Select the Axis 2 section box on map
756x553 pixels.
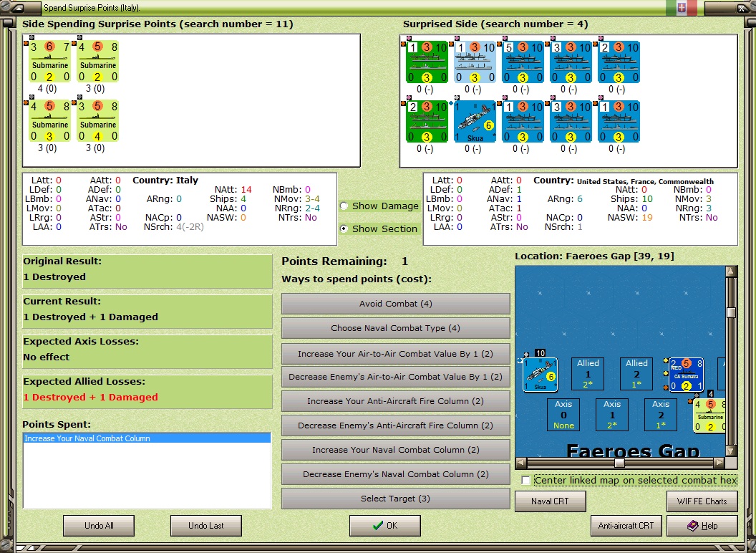[661, 415]
